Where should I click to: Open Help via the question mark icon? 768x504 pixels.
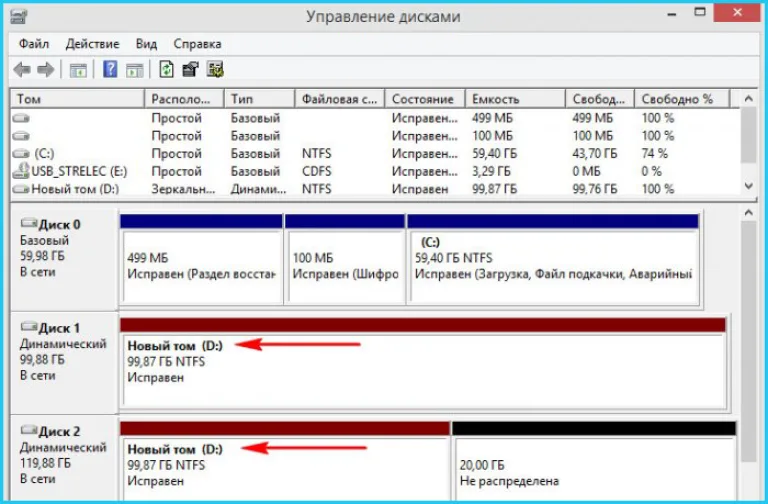tap(110, 69)
